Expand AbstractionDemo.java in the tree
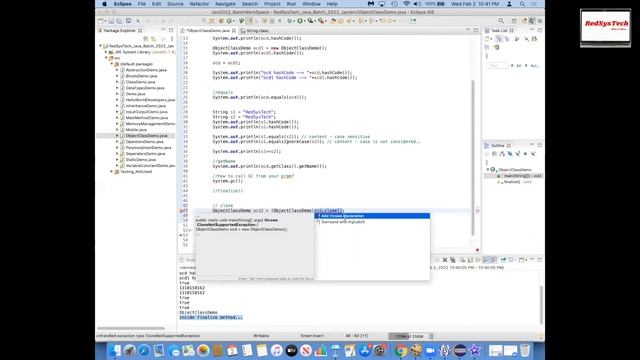640x360 pixels. point(117,70)
